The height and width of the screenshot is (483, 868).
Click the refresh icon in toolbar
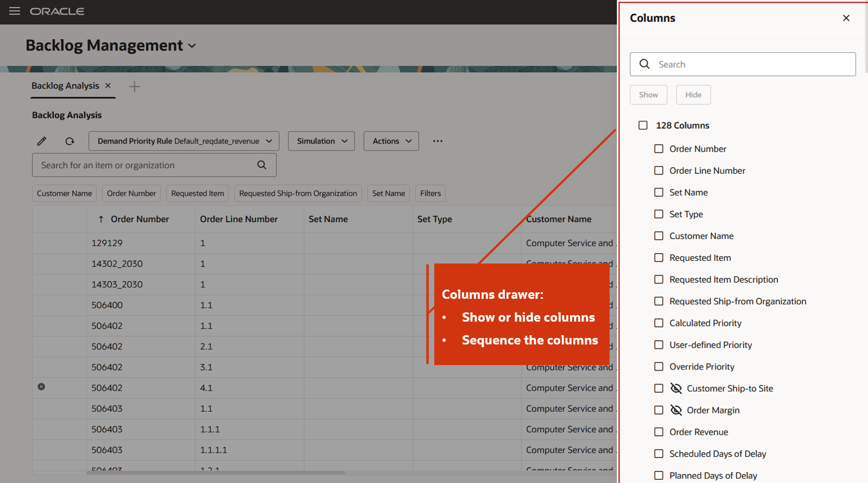69,141
